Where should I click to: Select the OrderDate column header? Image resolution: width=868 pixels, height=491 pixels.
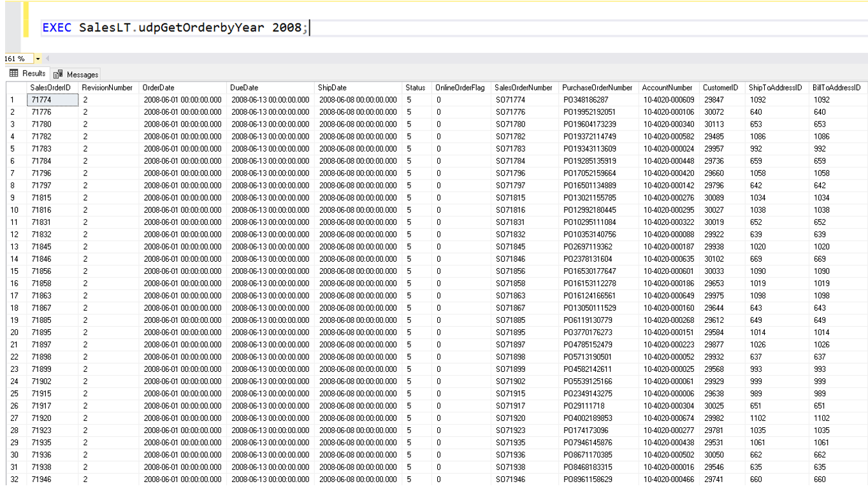point(159,88)
